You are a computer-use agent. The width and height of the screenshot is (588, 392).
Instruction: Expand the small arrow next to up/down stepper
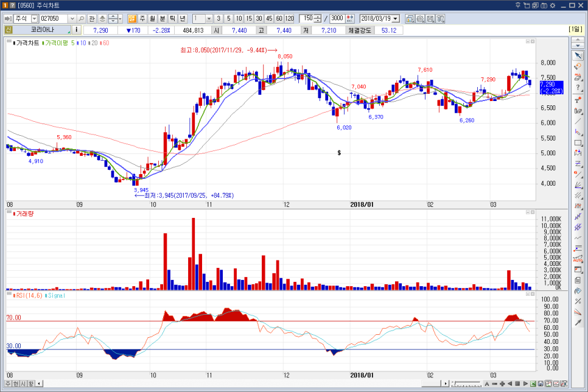pos(120,18)
